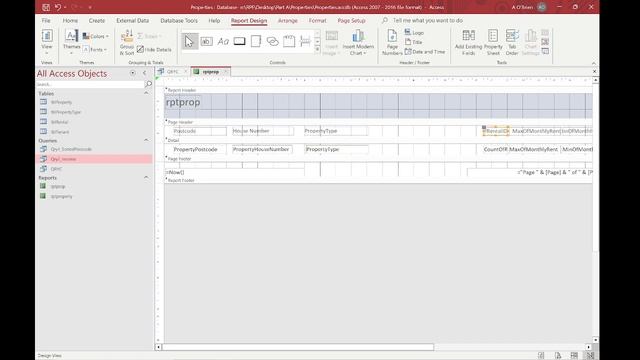Pick the Text Box control
This screenshot has height=360, width=640.
pyautogui.click(x=206, y=41)
